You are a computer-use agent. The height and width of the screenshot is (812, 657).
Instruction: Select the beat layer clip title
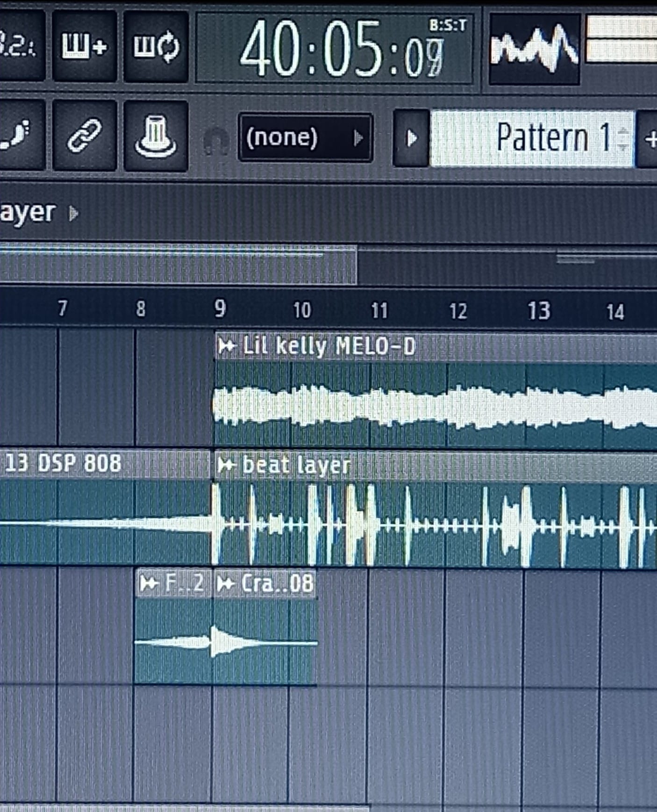coord(296,465)
